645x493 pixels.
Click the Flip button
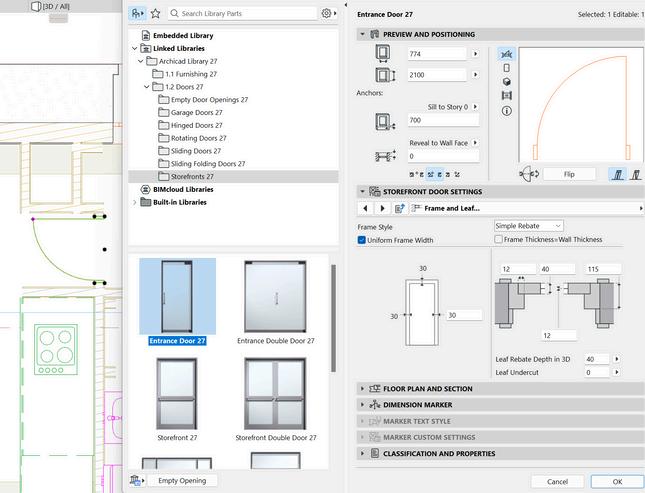pyautogui.click(x=569, y=174)
